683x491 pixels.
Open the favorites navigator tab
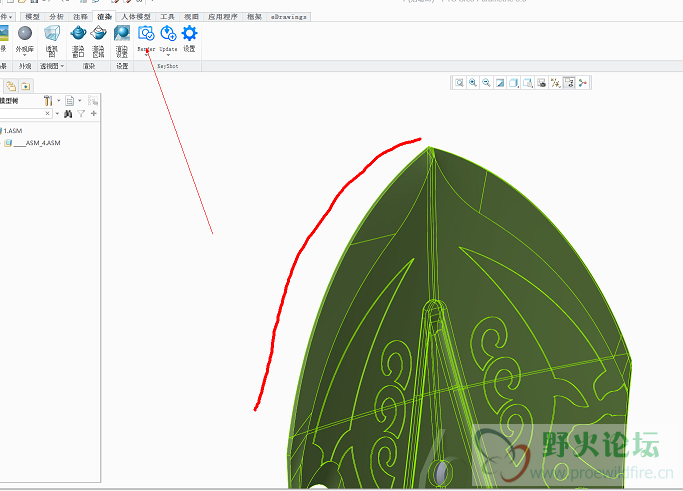(x=26, y=86)
